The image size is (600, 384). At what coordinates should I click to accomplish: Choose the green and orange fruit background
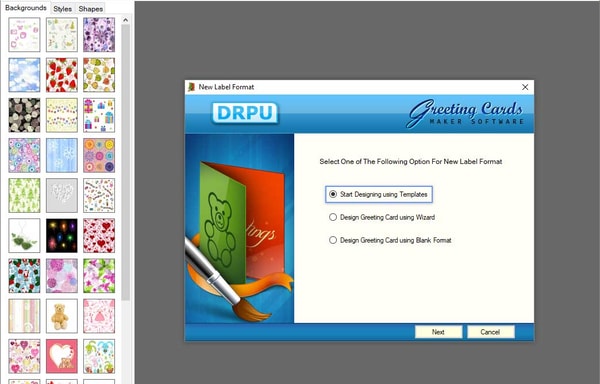(99, 75)
